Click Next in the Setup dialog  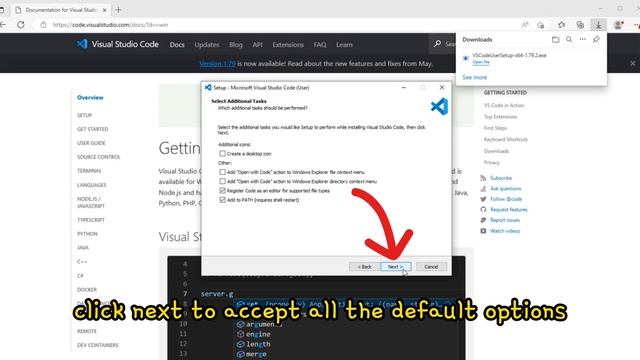[396, 267]
